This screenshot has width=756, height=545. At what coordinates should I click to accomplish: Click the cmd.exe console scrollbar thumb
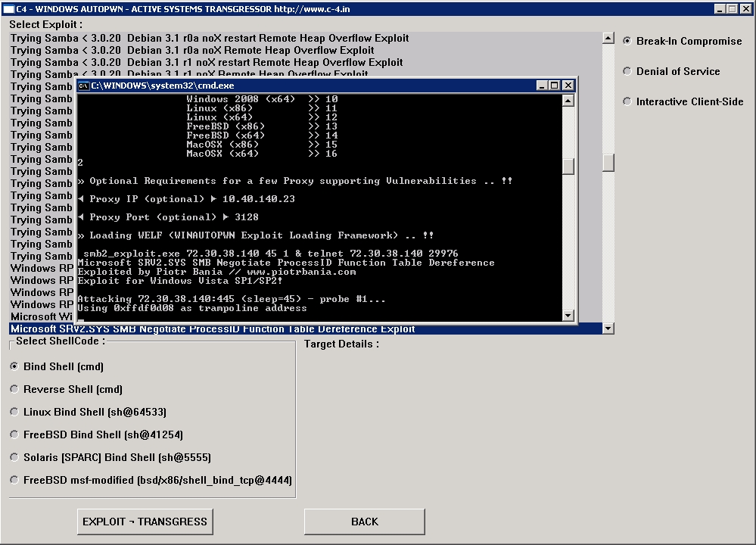pos(568,167)
